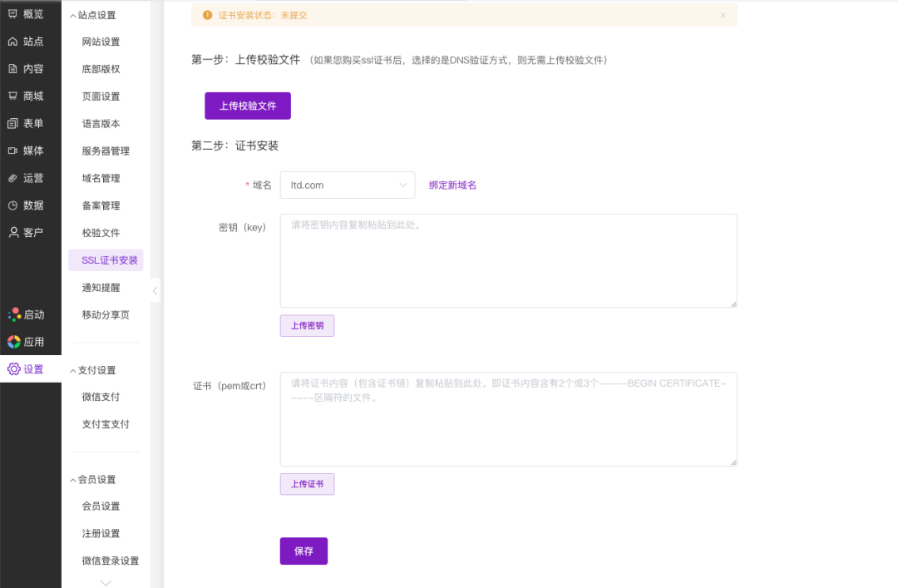Screen dimensions: 898x588
Task: Click the 上传密钥 button
Action: pos(307,325)
